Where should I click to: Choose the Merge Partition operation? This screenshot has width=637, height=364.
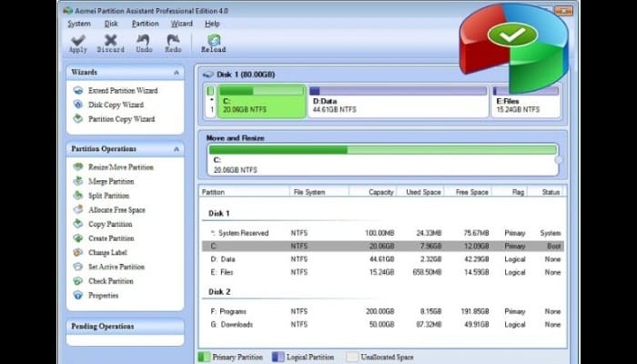coord(111,181)
